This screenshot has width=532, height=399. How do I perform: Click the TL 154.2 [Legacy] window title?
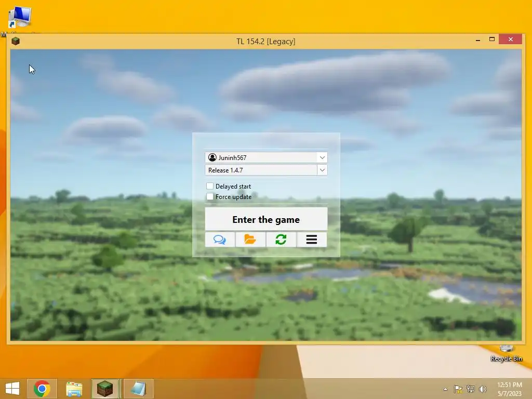click(x=265, y=42)
